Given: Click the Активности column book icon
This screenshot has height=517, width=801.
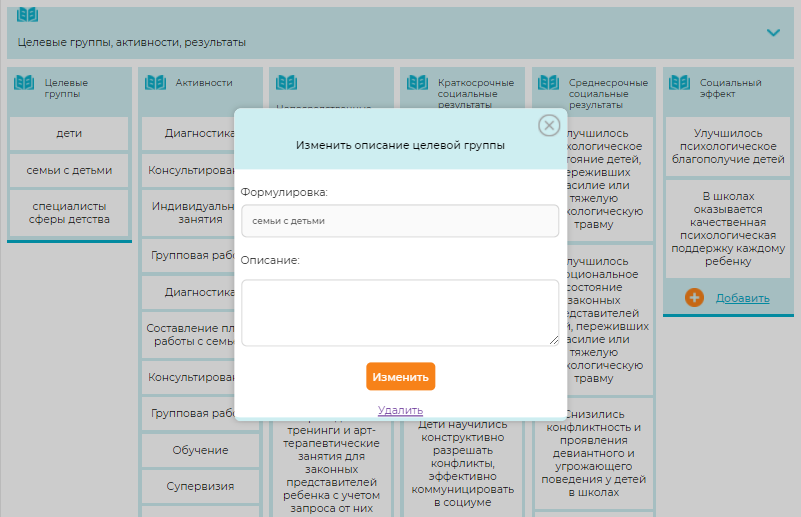Looking at the screenshot, I should coord(155,83).
